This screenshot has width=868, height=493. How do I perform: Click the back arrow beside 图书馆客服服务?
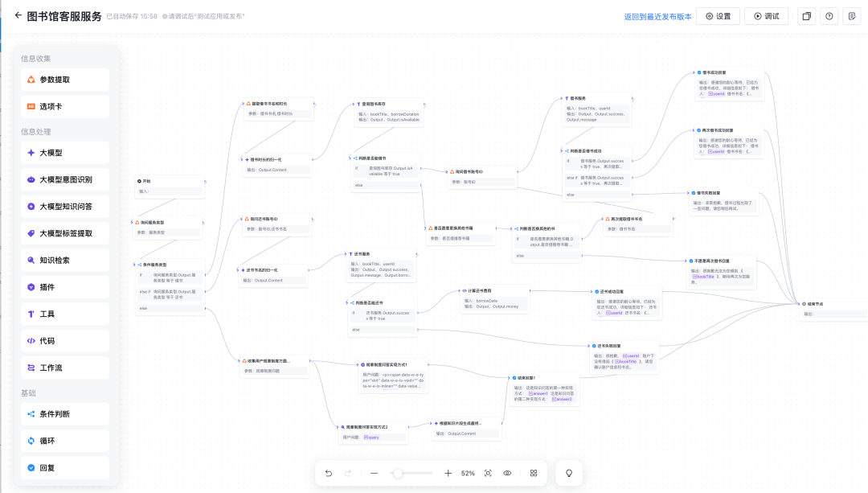[18, 15]
